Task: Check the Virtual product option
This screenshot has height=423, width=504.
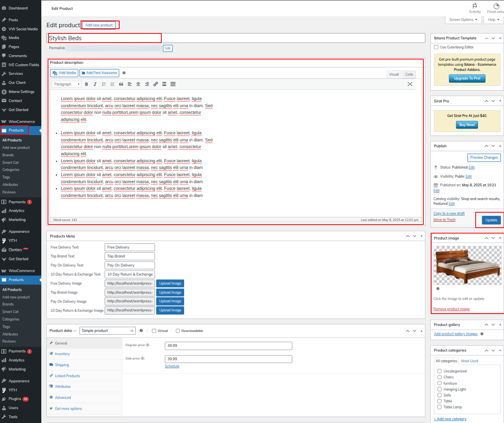Action: click(154, 331)
